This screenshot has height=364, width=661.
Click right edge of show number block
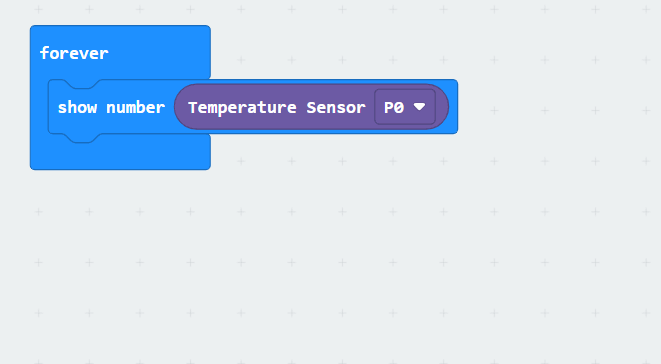pyautogui.click(x=454, y=107)
